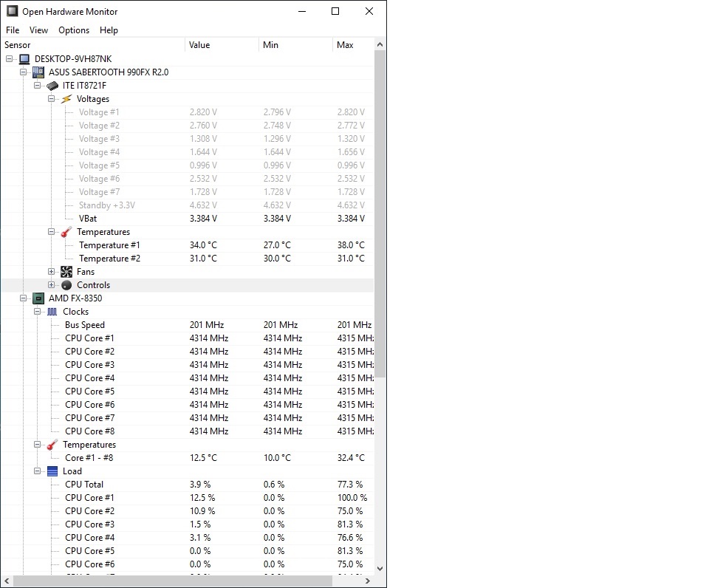Click the 77.3 % CPU Total max value

(x=350, y=485)
